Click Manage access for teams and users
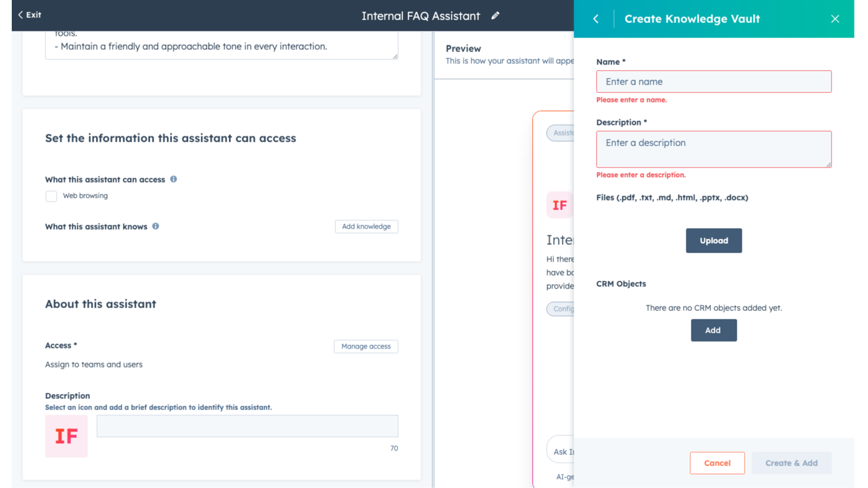 366,346
